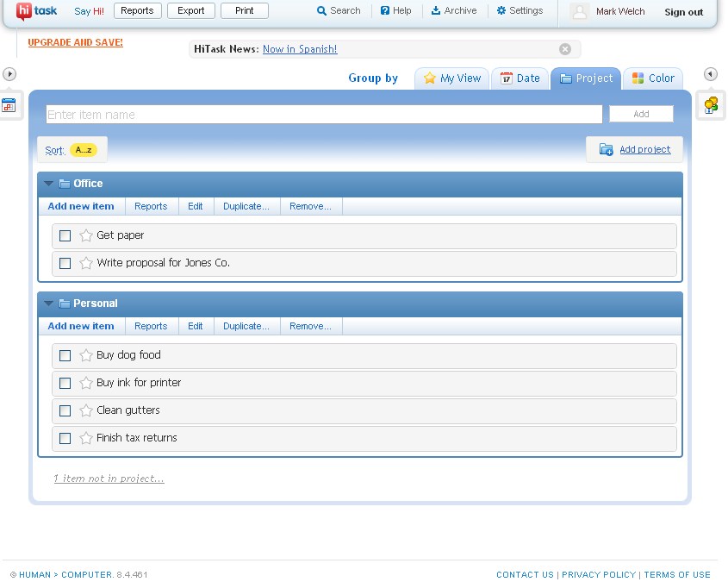Open Upgrade and Save link

click(75, 42)
